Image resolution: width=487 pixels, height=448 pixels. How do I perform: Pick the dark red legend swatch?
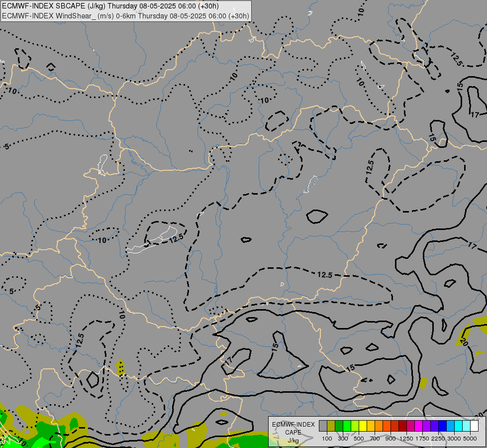tap(402, 426)
